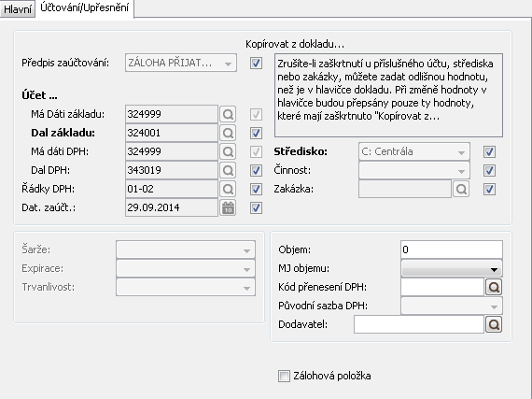Screen dimensions: 532x399
Task: Switch to the Hlavní tab
Action: pyautogui.click(x=18, y=8)
